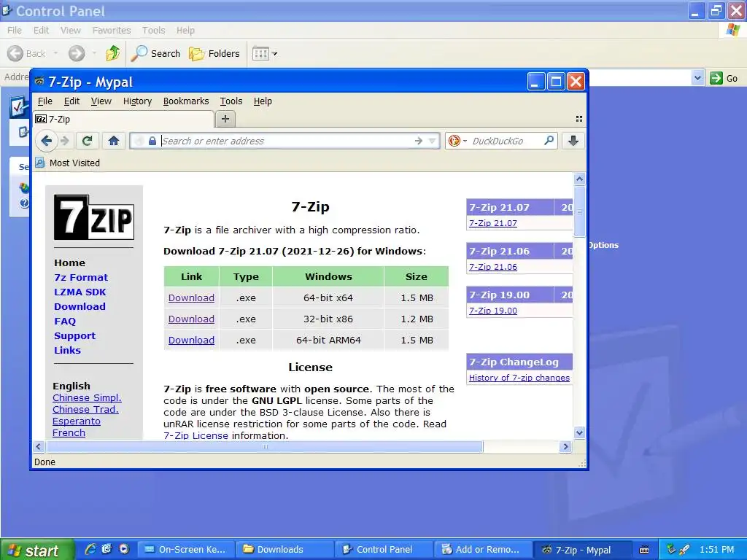Screen dimensions: 747x560
Task: Click the vertical scrollbar down arrow
Action: (x=579, y=433)
